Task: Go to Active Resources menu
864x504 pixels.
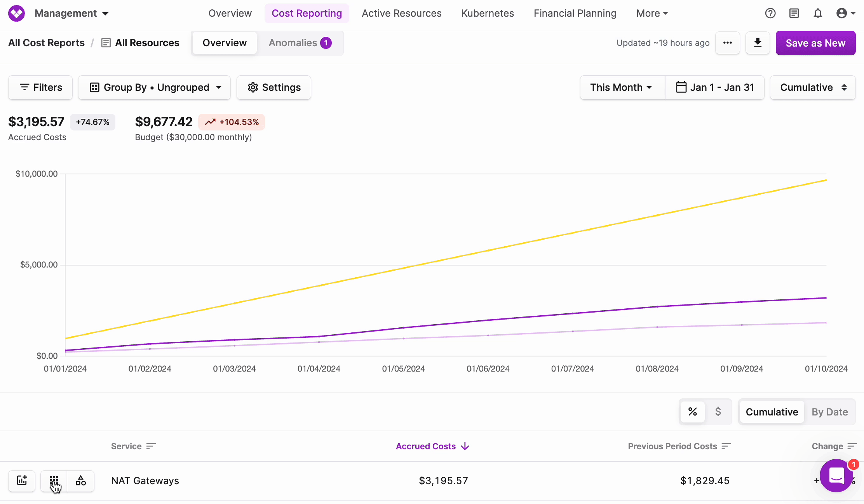Action: [x=401, y=13]
